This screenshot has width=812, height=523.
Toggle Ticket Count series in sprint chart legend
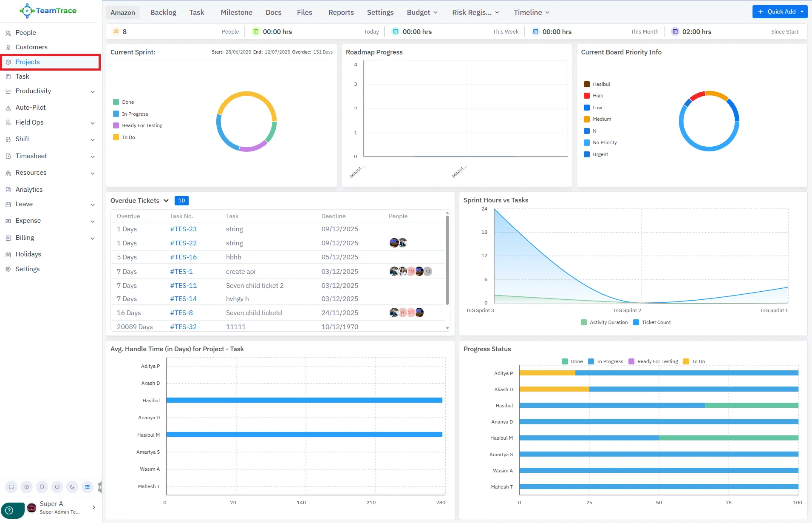pyautogui.click(x=652, y=322)
